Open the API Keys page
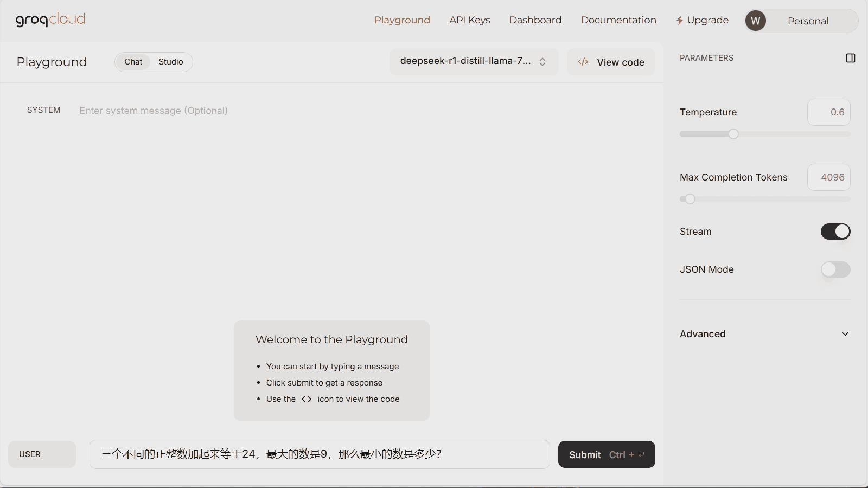Viewport: 868px width, 488px height. pos(469,20)
